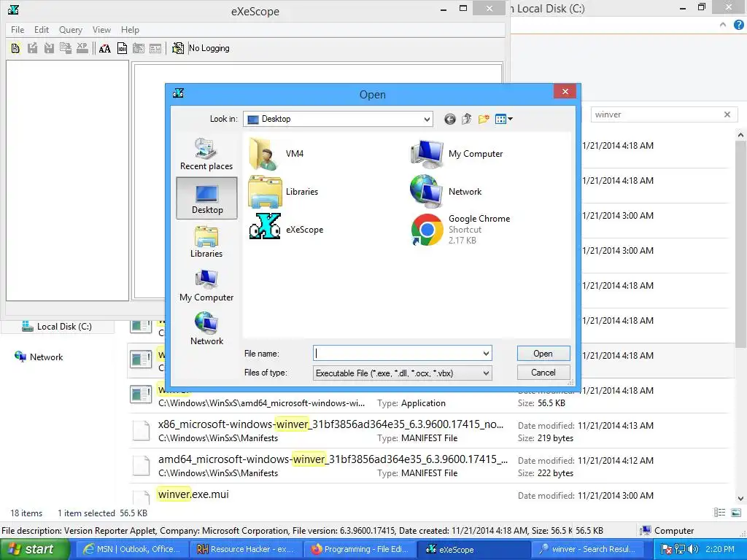The image size is (747, 560).
Task: Click the Start button
Action: tap(35, 549)
